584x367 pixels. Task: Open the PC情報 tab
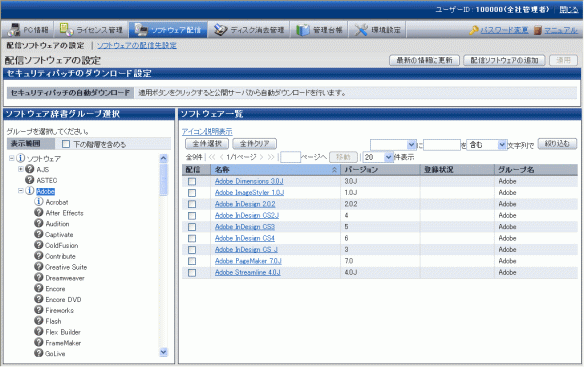[28, 30]
